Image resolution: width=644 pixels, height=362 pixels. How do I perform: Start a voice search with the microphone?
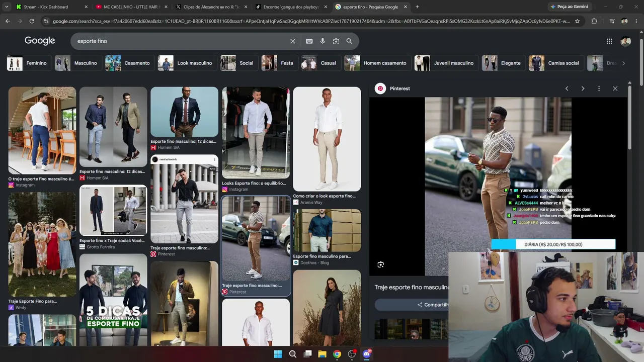pyautogui.click(x=323, y=41)
